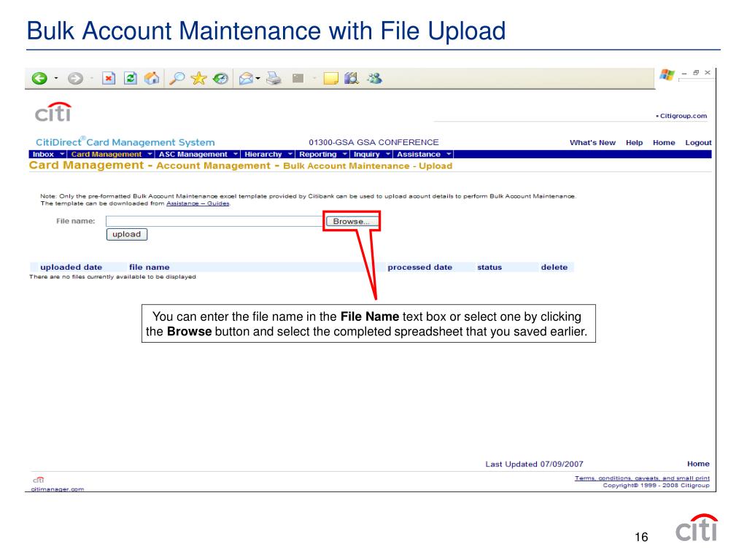Click into the File name text field
747x560 pixels.
click(x=215, y=222)
